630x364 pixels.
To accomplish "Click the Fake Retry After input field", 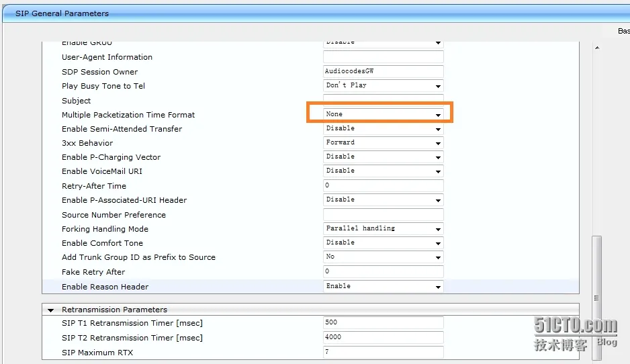I will (x=383, y=271).
